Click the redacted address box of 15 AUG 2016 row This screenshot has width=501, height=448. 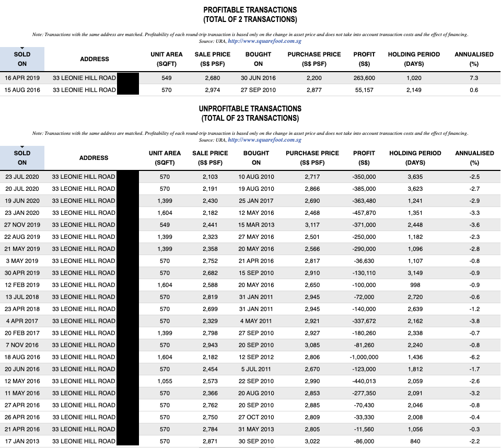coord(128,90)
